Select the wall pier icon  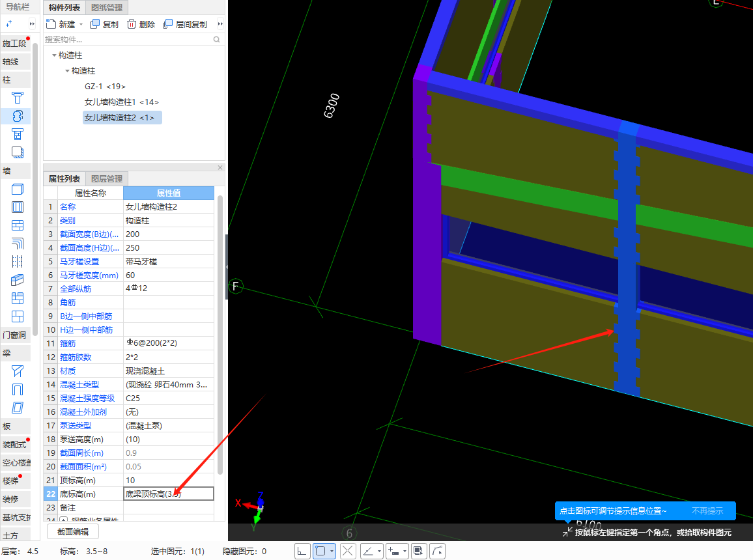pos(18,298)
